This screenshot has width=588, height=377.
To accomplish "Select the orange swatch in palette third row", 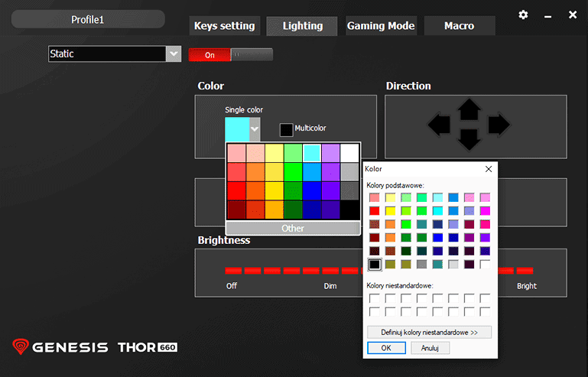I will point(255,190).
